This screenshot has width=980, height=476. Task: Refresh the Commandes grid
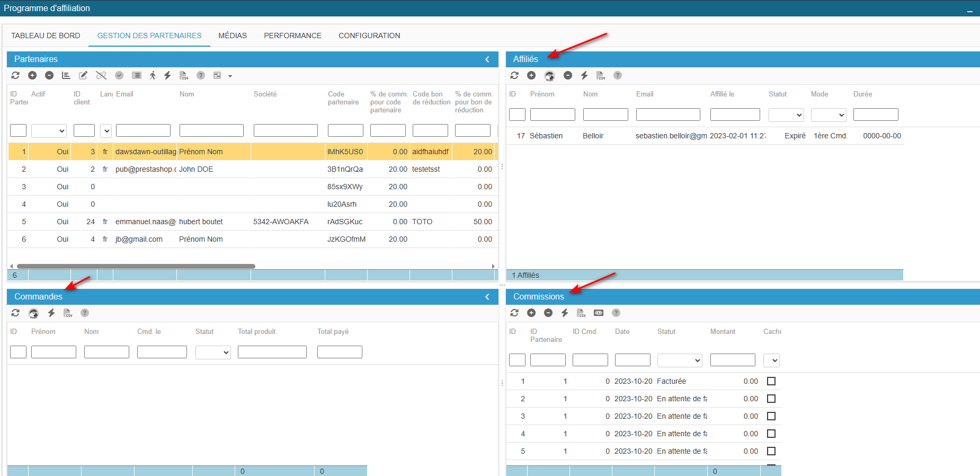click(x=15, y=313)
